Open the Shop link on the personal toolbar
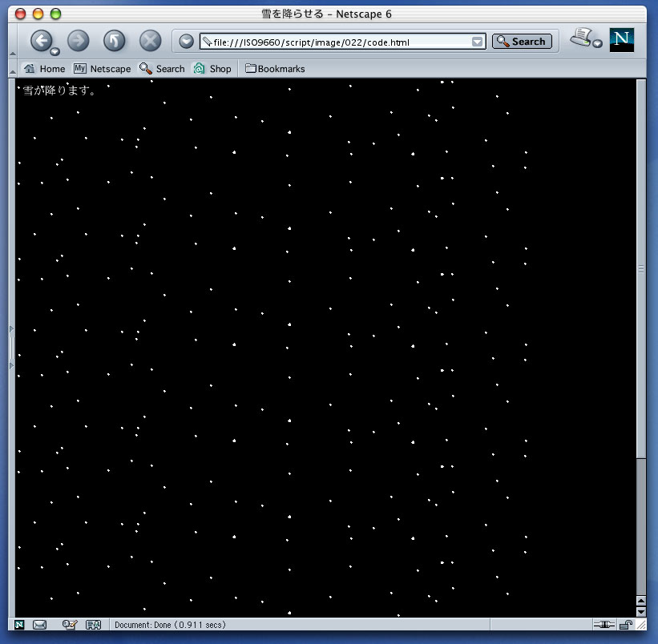The width and height of the screenshot is (658, 644). click(212, 69)
